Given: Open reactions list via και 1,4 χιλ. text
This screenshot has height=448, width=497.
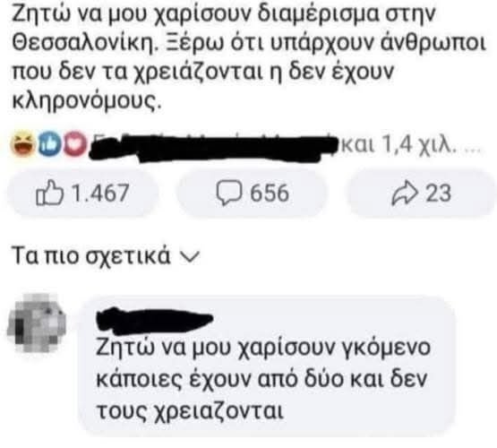Looking at the screenshot, I should [x=398, y=144].
